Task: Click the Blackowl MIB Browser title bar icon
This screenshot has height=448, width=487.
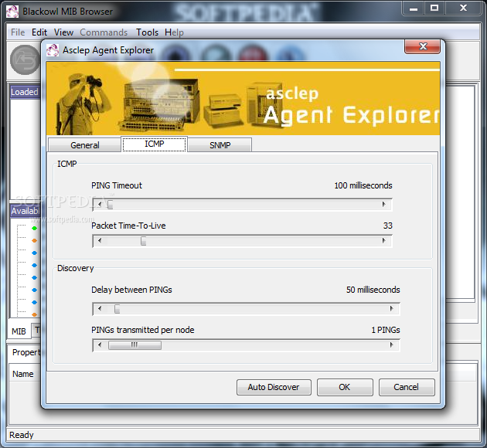Action: (x=12, y=12)
